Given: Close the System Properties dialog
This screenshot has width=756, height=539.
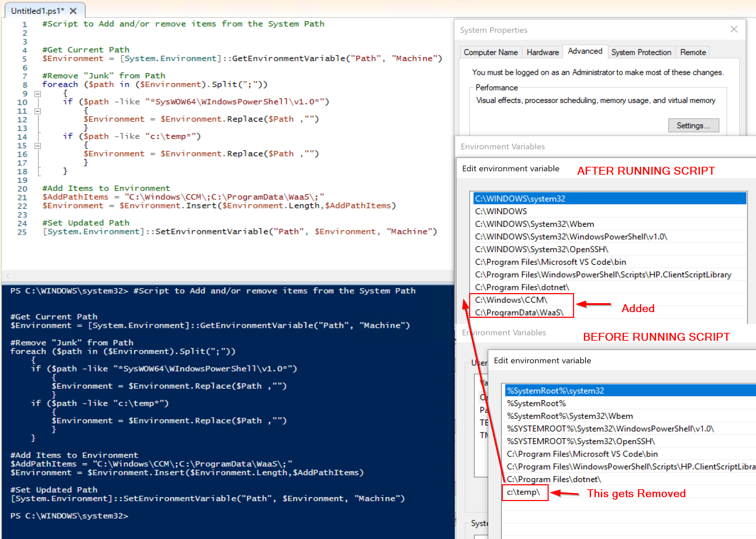Looking at the screenshot, I should pos(733,29).
